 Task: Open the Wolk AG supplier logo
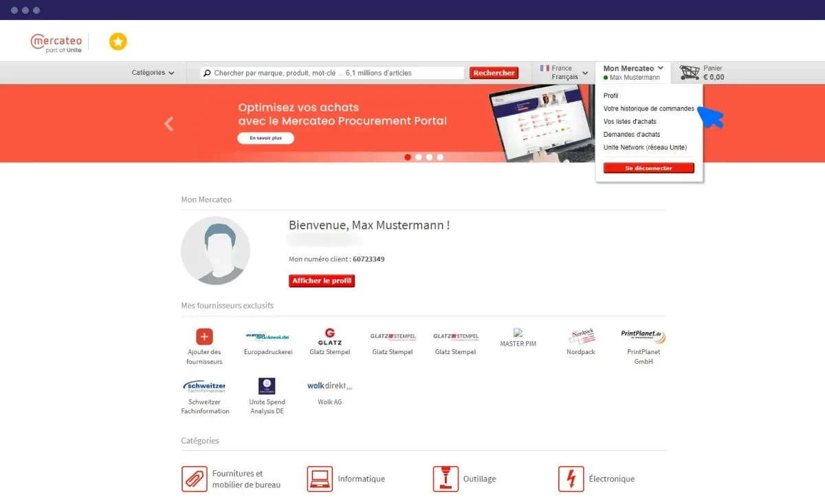tap(330, 386)
